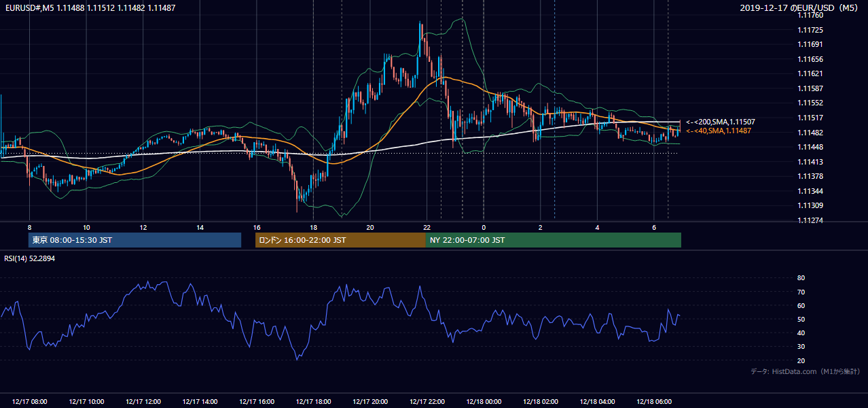Click the 1.11656 price axis label
This screenshot has height=408, width=868.
tap(810, 59)
